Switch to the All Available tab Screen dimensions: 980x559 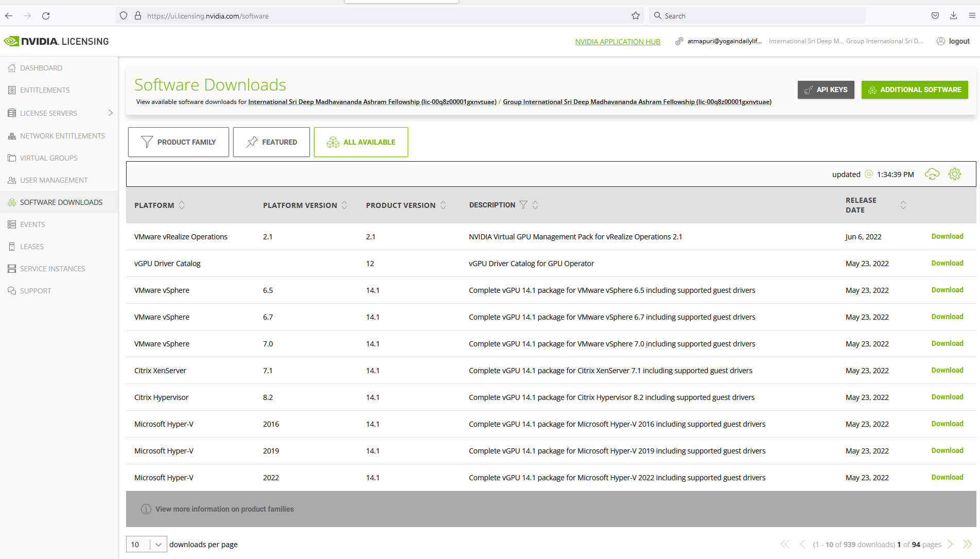tap(361, 142)
